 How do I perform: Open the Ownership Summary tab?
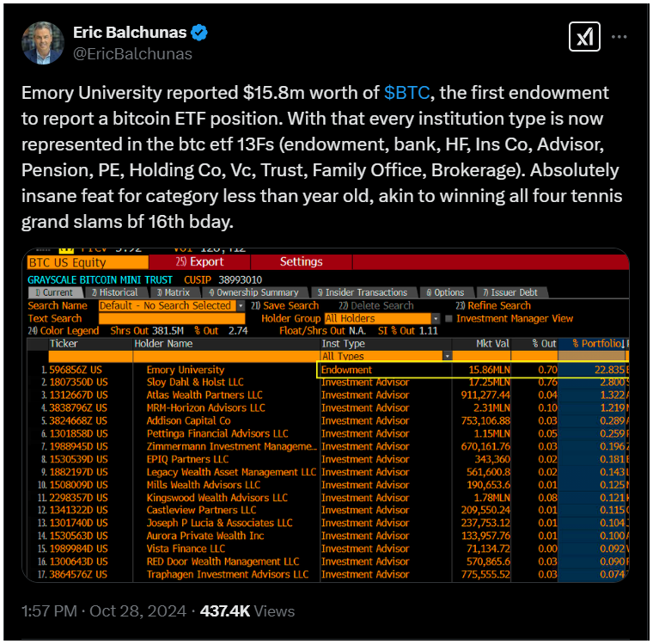tap(253, 292)
